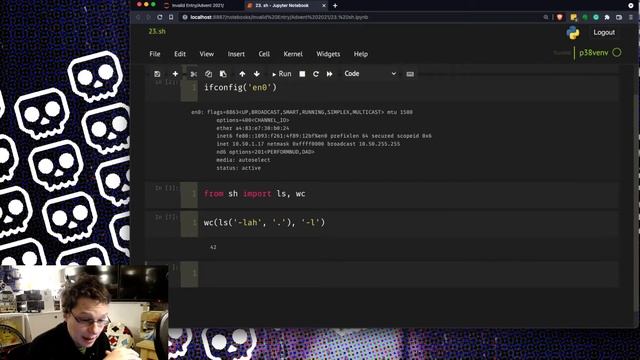
Task: Restart kernel and run all cells
Action: click(x=329, y=74)
